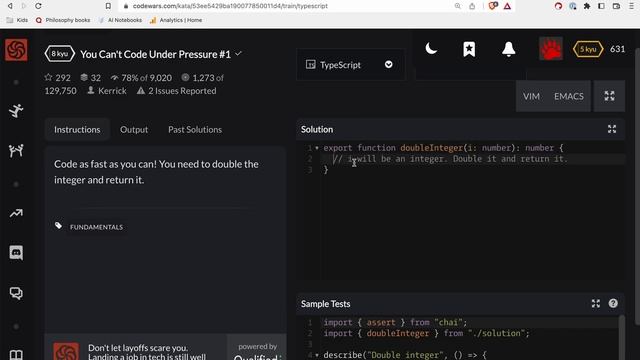Click the 8 kyu difficulty badge
The image size is (640, 360).
coord(60,54)
